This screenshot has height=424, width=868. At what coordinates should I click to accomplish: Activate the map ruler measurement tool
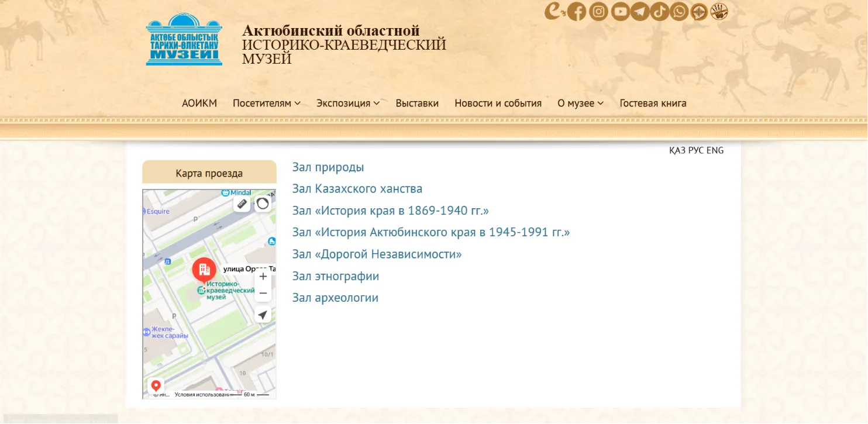click(242, 204)
